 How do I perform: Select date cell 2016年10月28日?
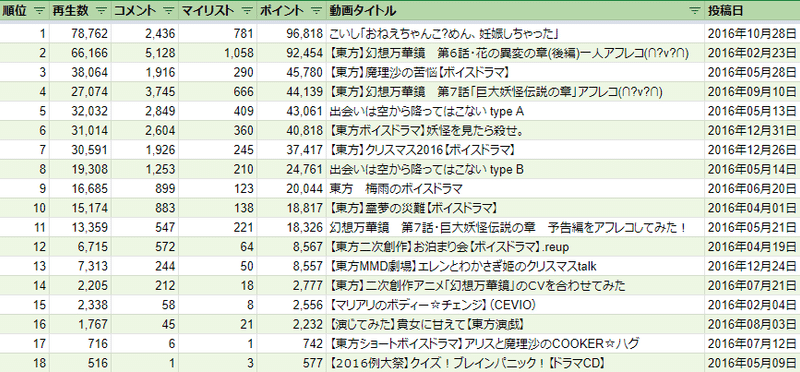tap(752, 34)
